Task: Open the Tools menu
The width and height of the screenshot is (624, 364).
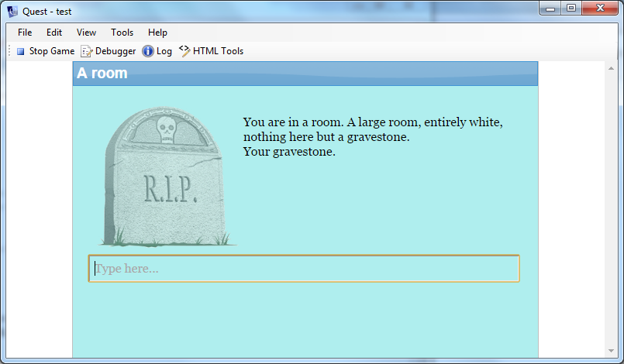Action: (x=122, y=33)
